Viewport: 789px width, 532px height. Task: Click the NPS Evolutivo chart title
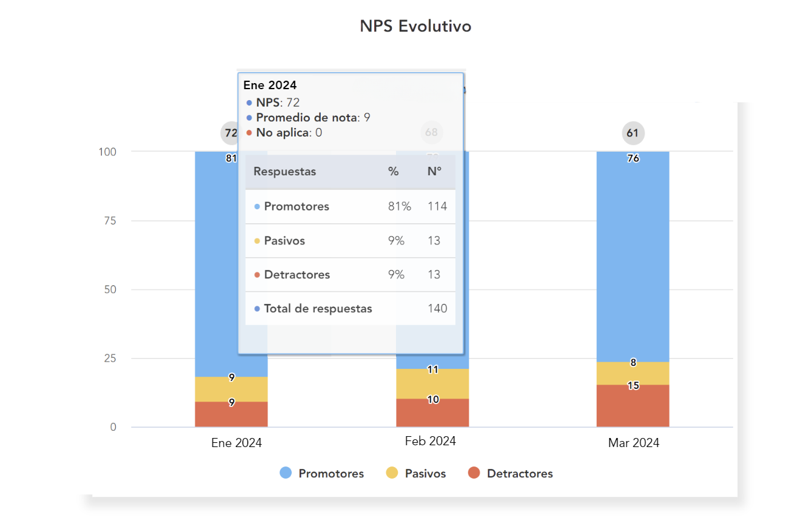tap(415, 26)
